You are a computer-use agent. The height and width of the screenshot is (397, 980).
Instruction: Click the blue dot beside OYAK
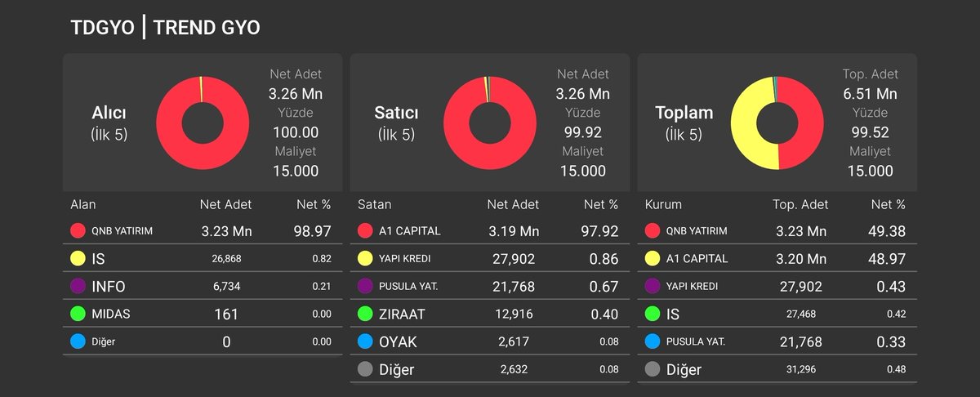click(x=365, y=342)
